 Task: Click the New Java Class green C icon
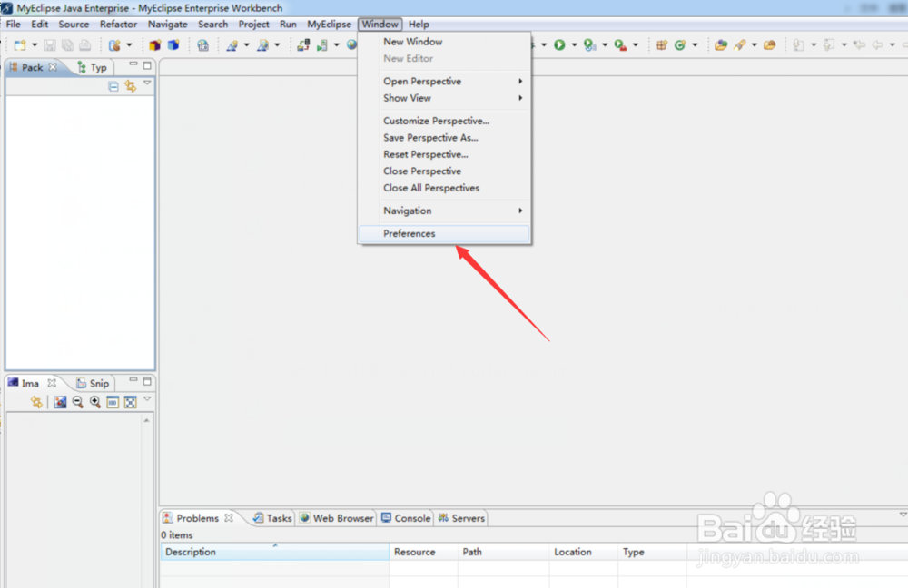coord(680,45)
